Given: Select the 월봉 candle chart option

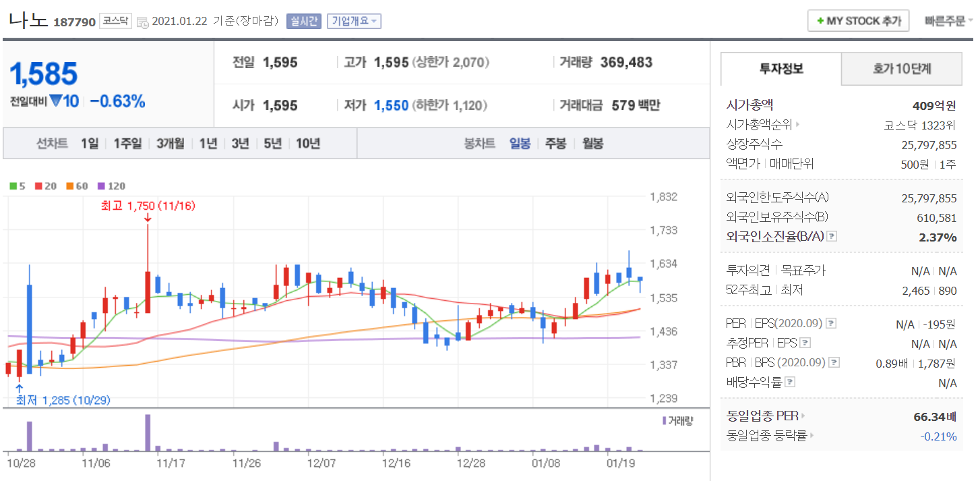Looking at the screenshot, I should tap(592, 144).
